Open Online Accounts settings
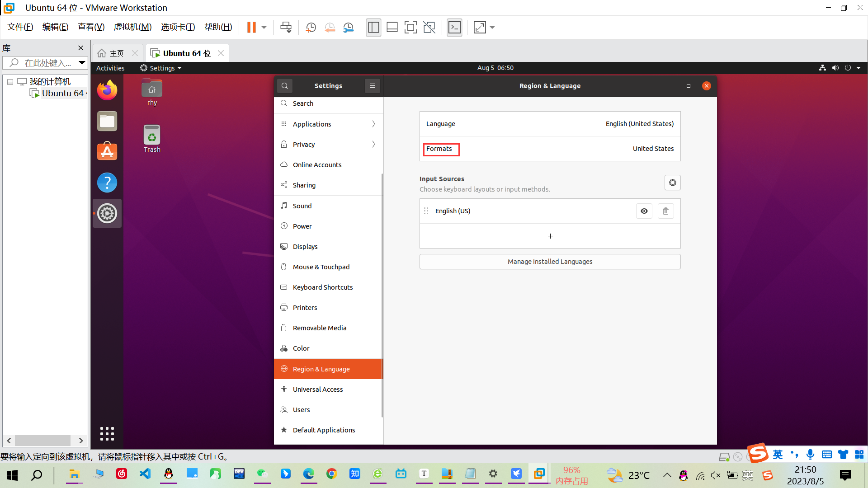Image resolution: width=868 pixels, height=488 pixels. (329, 164)
